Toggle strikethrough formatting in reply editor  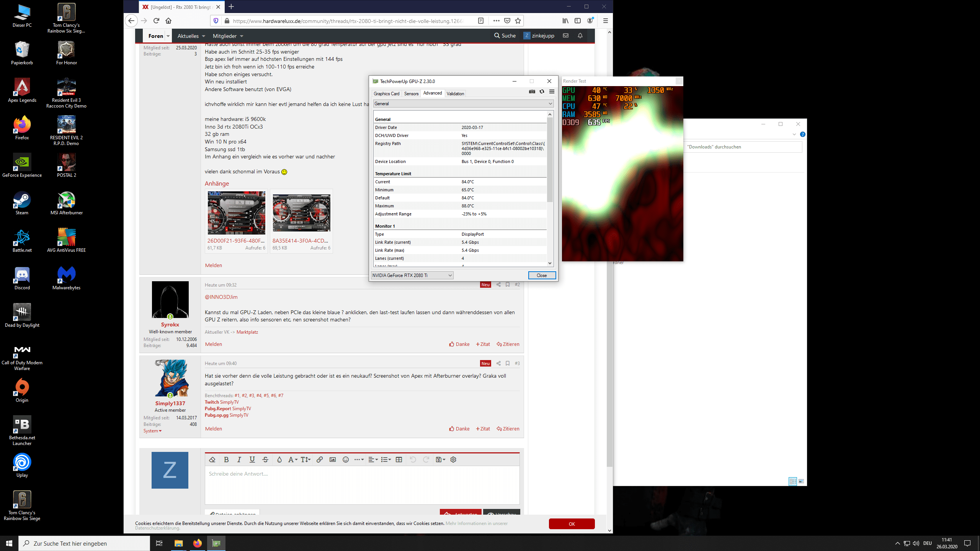pos(265,460)
